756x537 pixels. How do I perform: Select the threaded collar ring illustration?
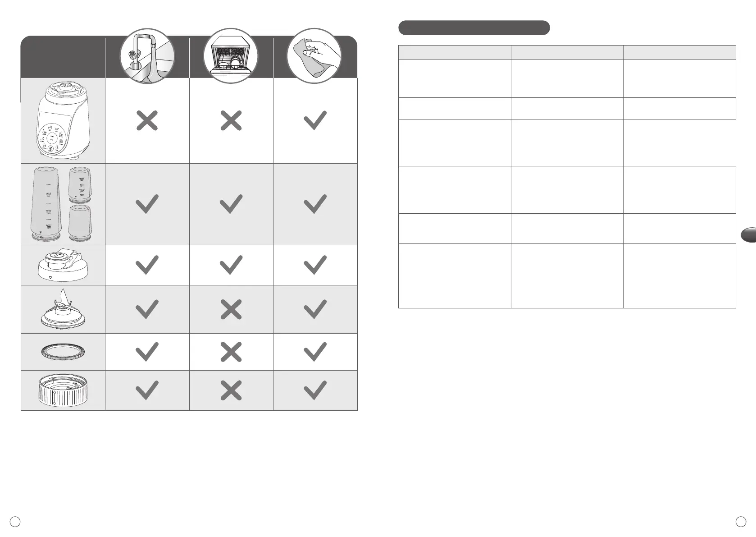[x=63, y=390]
